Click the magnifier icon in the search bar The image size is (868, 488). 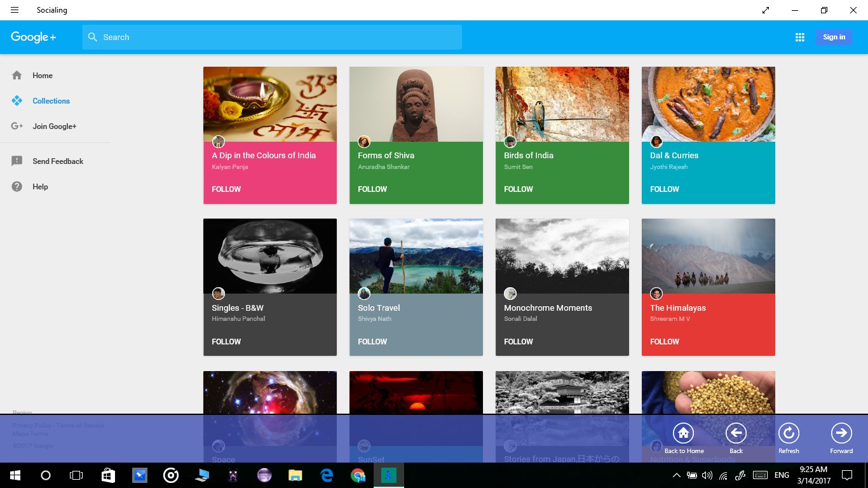pyautogui.click(x=93, y=37)
